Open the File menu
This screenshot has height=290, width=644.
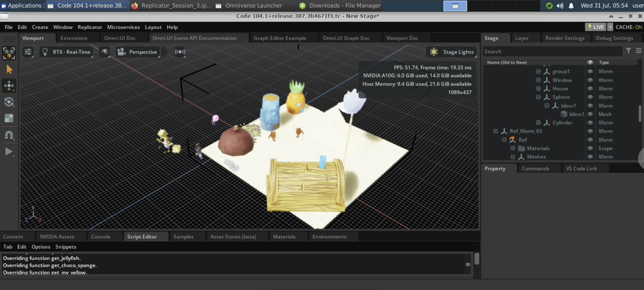(x=8, y=27)
